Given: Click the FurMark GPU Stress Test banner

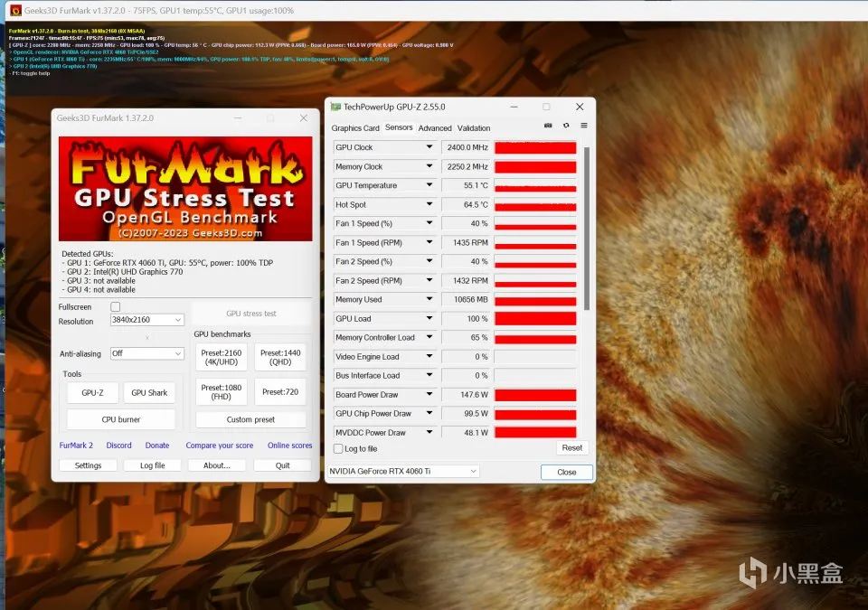Looking at the screenshot, I should 185,189.
